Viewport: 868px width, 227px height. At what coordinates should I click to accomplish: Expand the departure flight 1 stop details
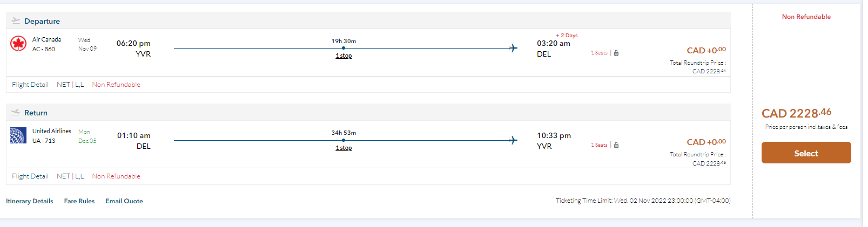click(x=344, y=56)
